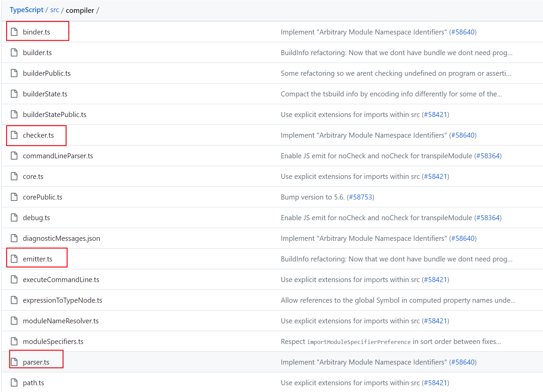Viewport: 543px width, 392px height.
Task: Open the builderStatePublic.ts file
Action: click(54, 114)
